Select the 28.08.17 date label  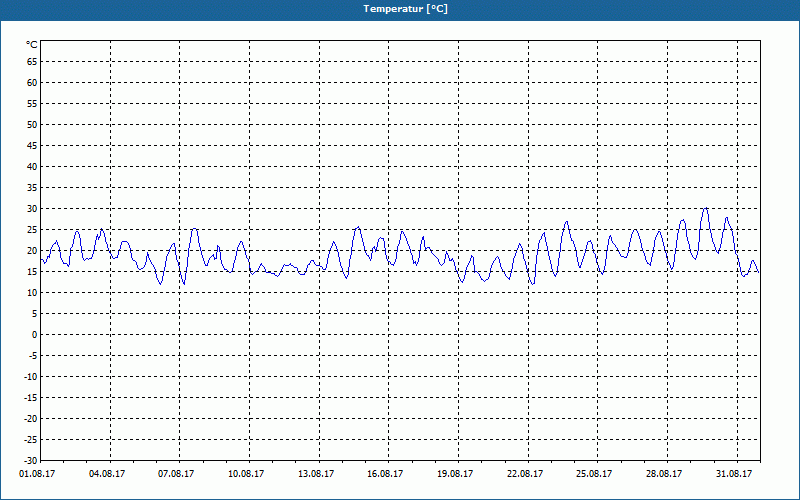[664, 474]
